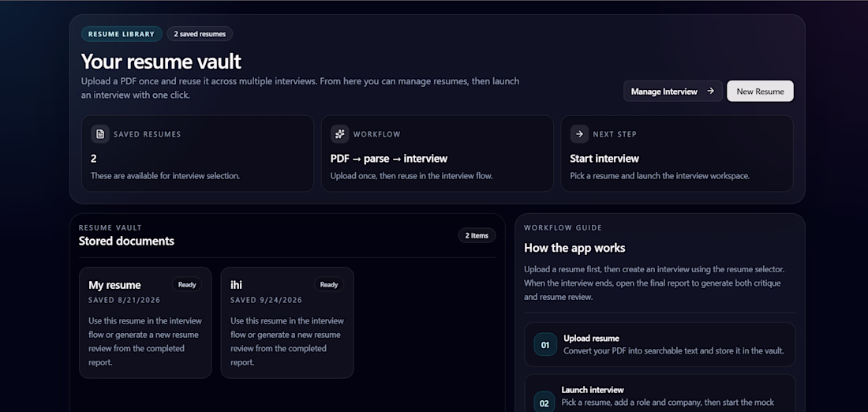Screen dimensions: 868x412
Task: Select the PDF parse interview workflow card
Action: (x=437, y=153)
